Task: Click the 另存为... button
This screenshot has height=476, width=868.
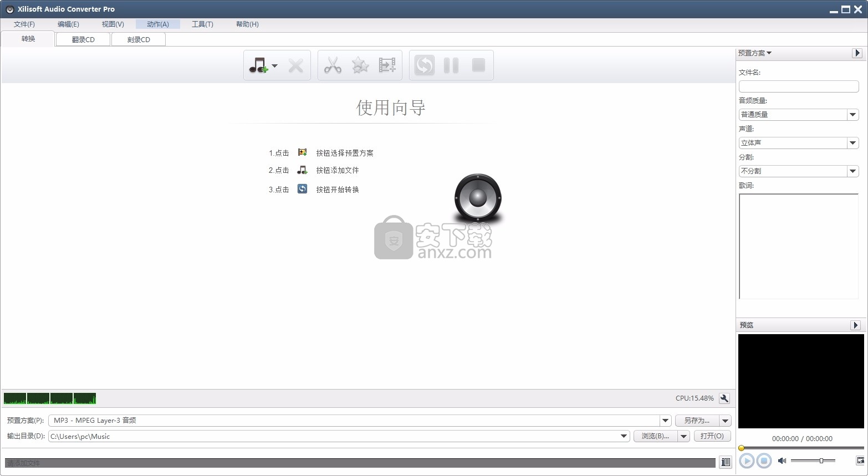Action: point(697,421)
